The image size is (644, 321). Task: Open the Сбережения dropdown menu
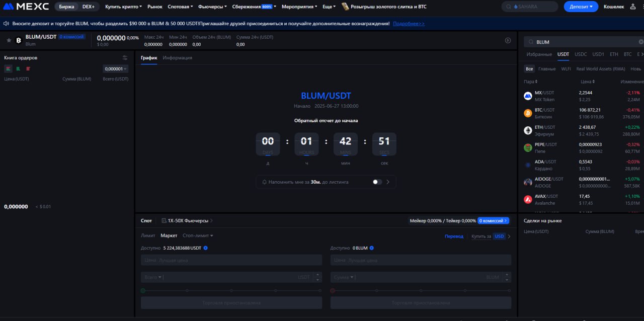[x=254, y=7]
